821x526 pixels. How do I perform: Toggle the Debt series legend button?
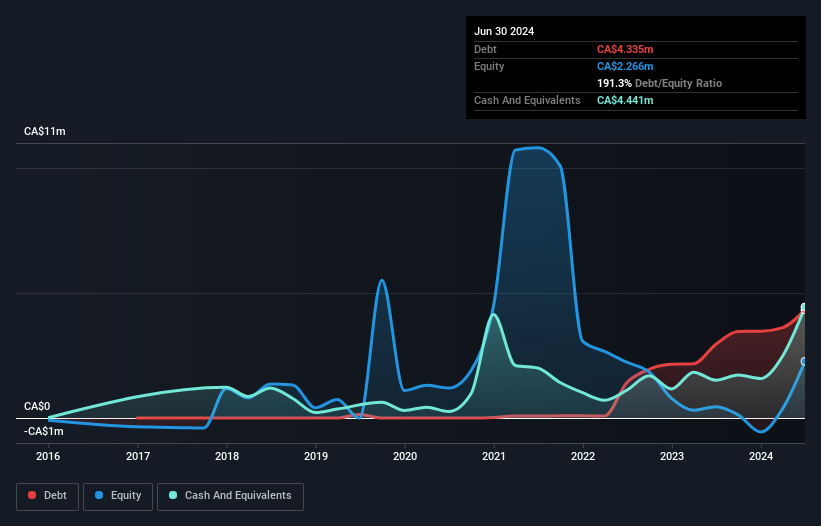click(48, 496)
